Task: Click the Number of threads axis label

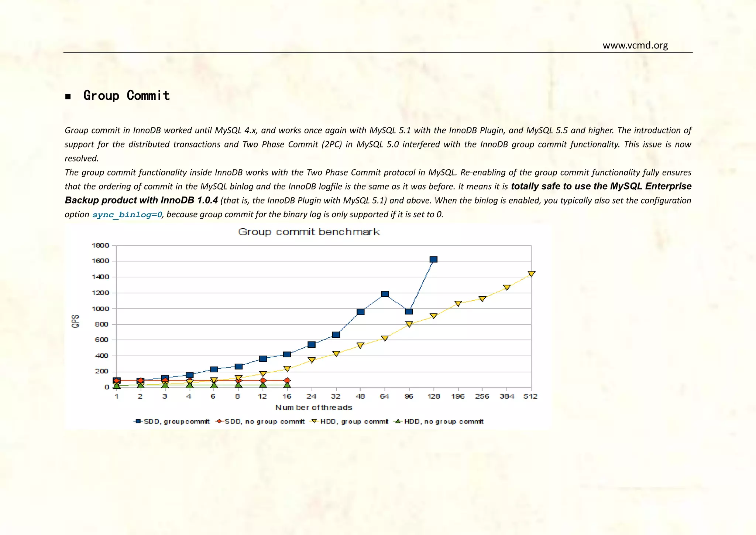Action: [313, 408]
